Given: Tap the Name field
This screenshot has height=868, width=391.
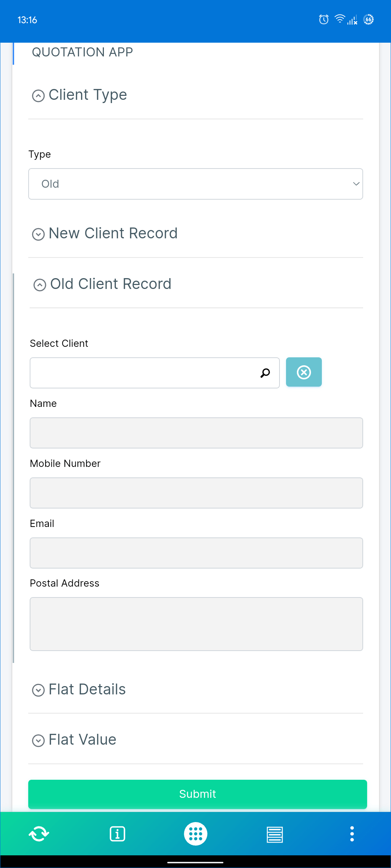Looking at the screenshot, I should 196,433.
